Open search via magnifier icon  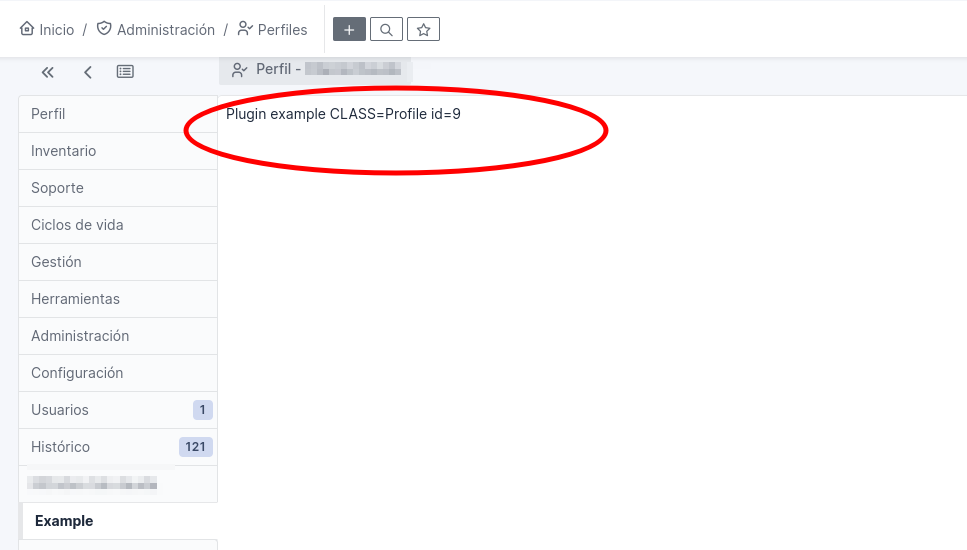(x=386, y=29)
